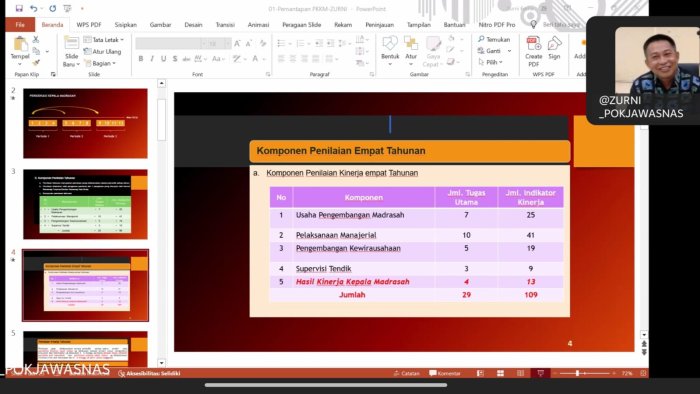Click the Temukan magnifier icon
Screen dimensions: 700x394
[x=481, y=39]
